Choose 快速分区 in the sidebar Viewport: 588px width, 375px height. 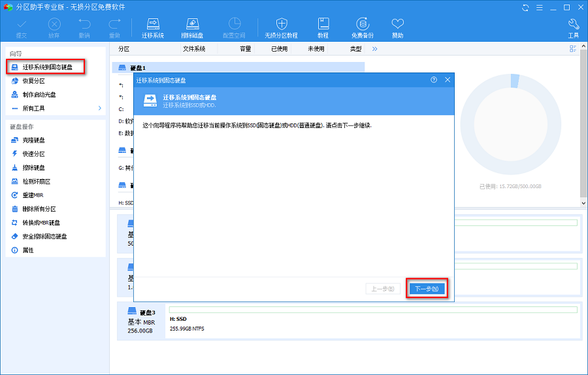(x=34, y=154)
